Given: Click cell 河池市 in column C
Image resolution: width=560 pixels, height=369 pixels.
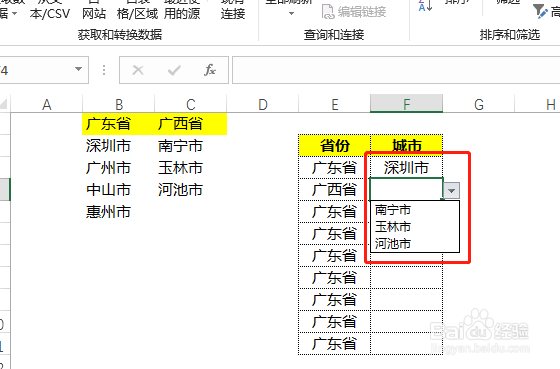Looking at the screenshot, I should (x=191, y=190).
